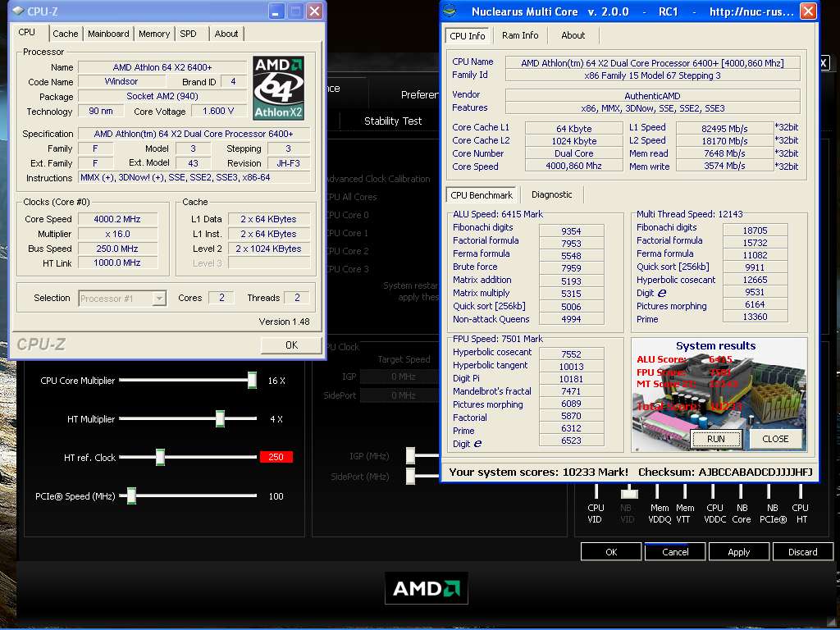Click the Core Speed 4000.2 MHz value
Screen dimensions: 840x630
[117, 219]
